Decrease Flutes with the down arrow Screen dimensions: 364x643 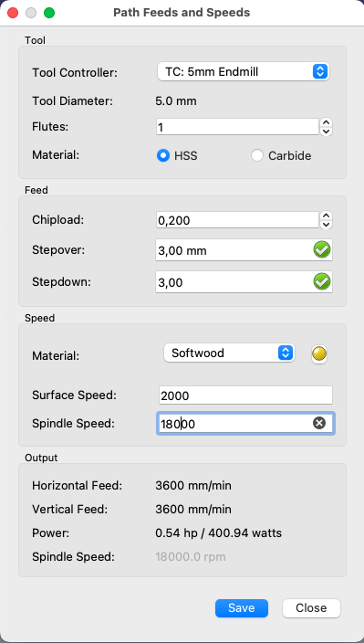[x=326, y=132]
